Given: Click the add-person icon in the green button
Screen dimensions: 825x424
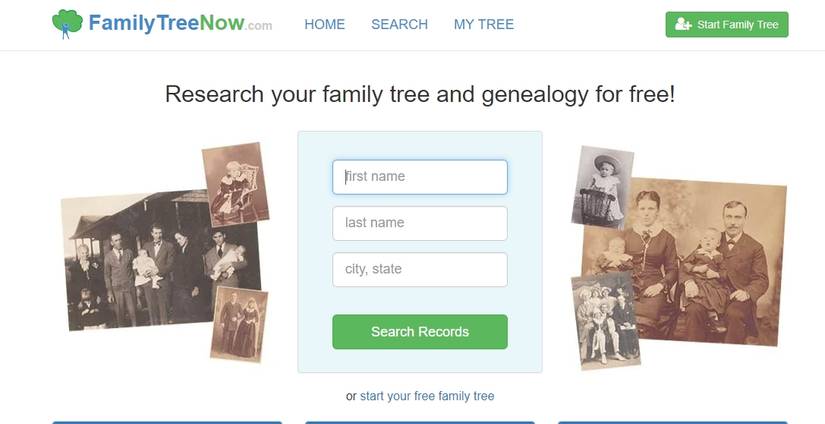Looking at the screenshot, I should 684,24.
